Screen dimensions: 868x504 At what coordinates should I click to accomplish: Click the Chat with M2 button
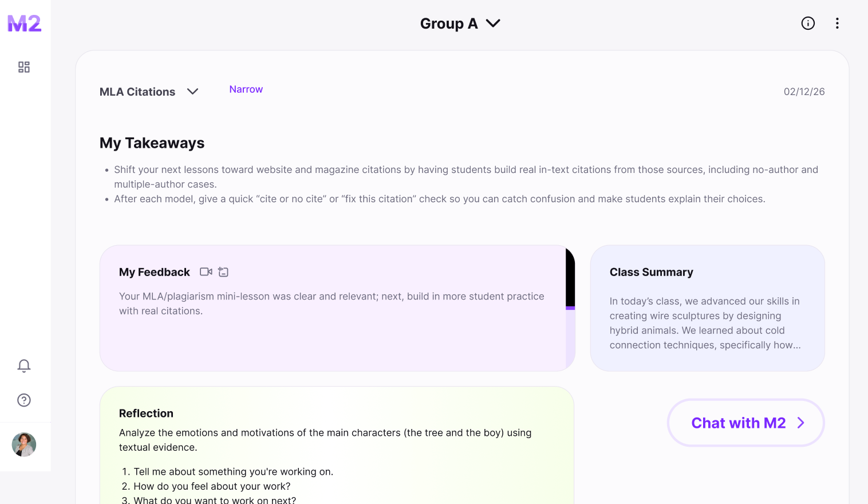click(745, 423)
